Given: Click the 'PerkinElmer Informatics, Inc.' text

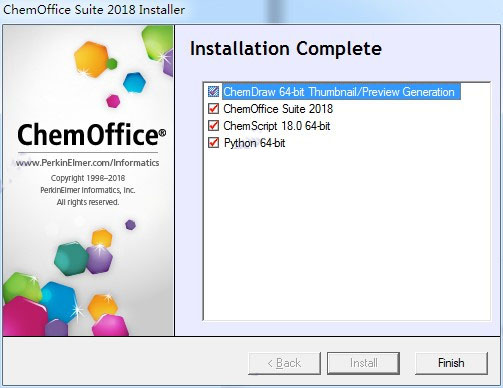Looking at the screenshot, I should click(88, 190).
